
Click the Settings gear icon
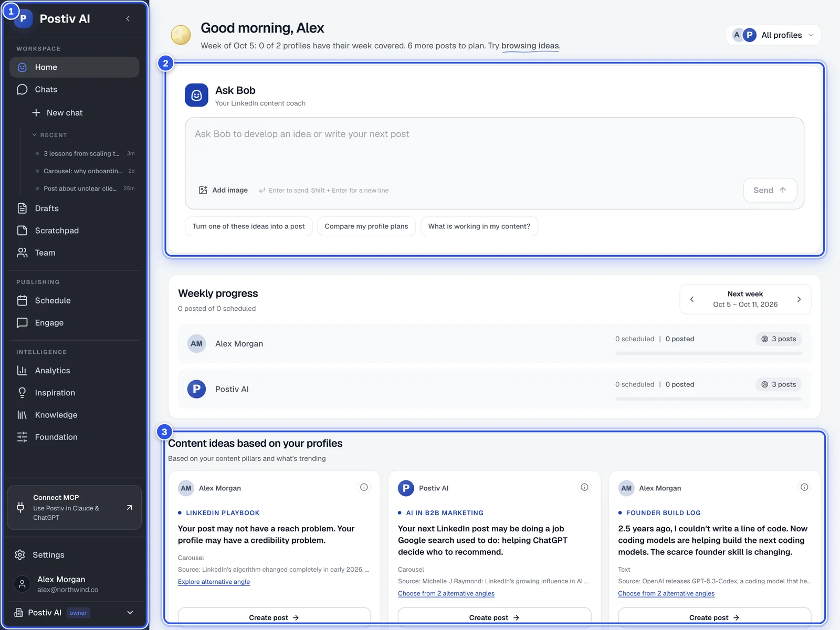pos(20,555)
